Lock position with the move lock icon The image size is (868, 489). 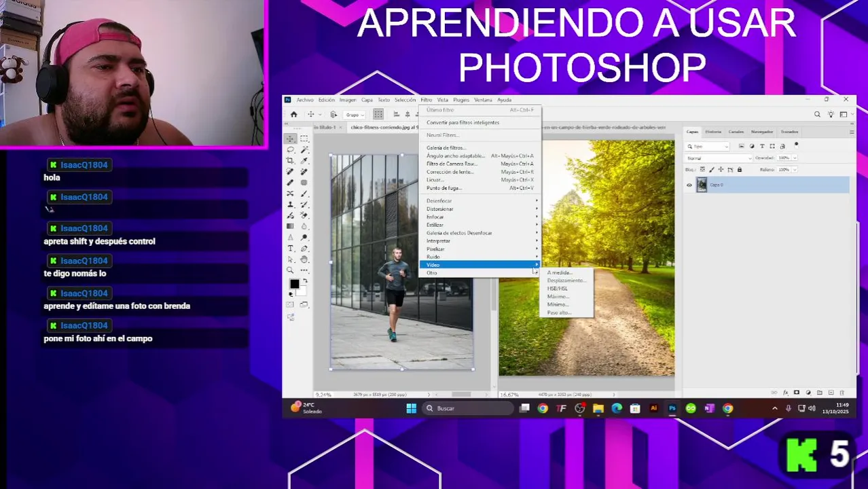pyautogui.click(x=721, y=169)
